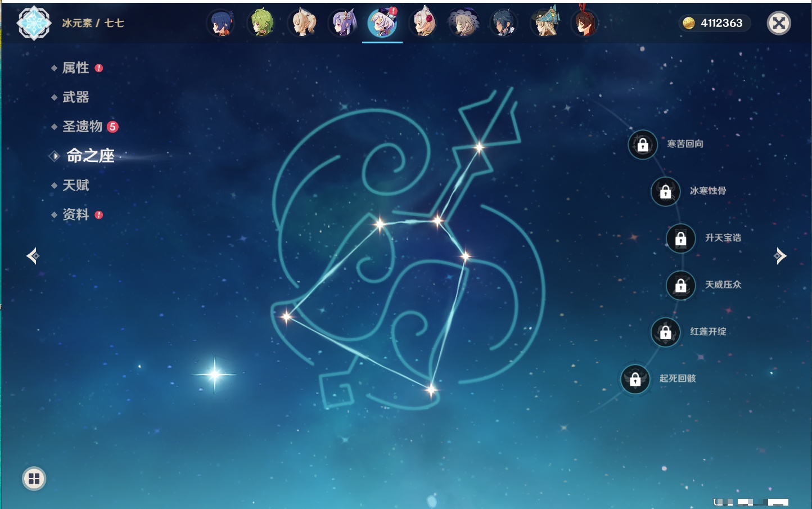Open the 资料 profile menu

(x=76, y=214)
